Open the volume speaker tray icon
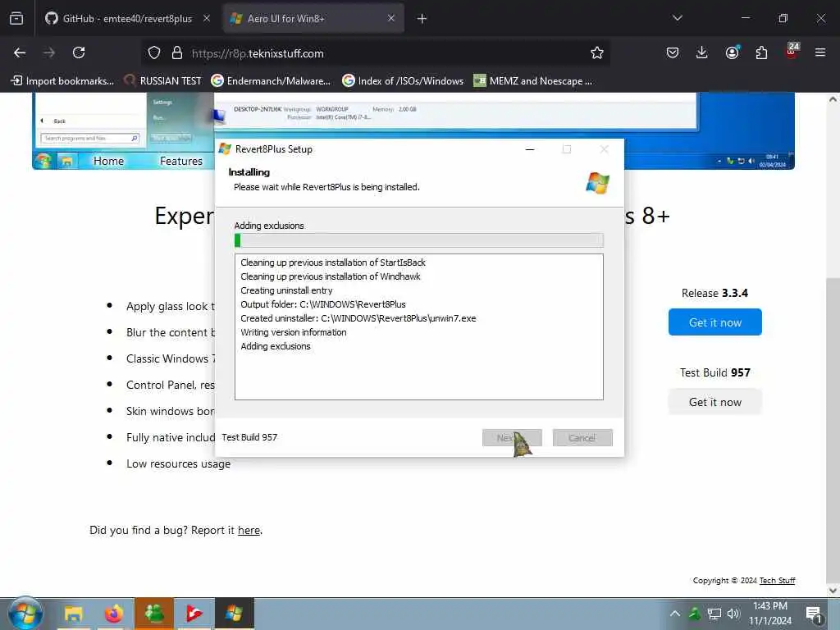This screenshot has height=630, width=840. tap(733, 614)
